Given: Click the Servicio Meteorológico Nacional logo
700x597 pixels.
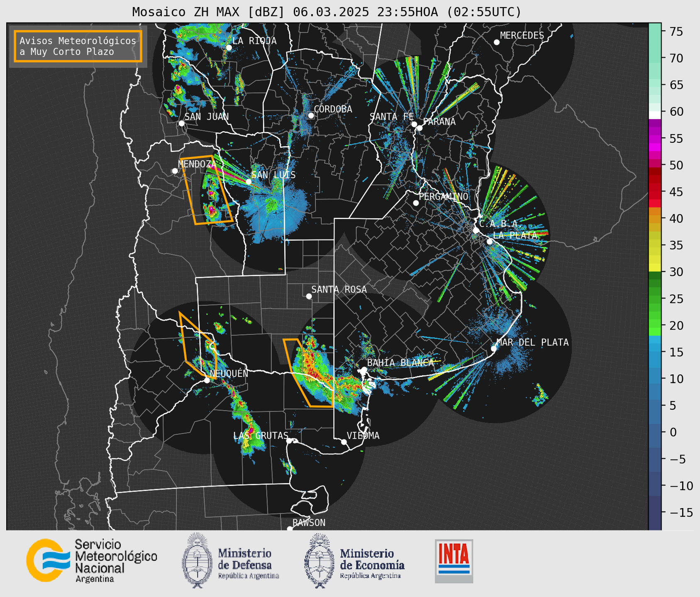Looking at the screenshot, I should (92, 560).
